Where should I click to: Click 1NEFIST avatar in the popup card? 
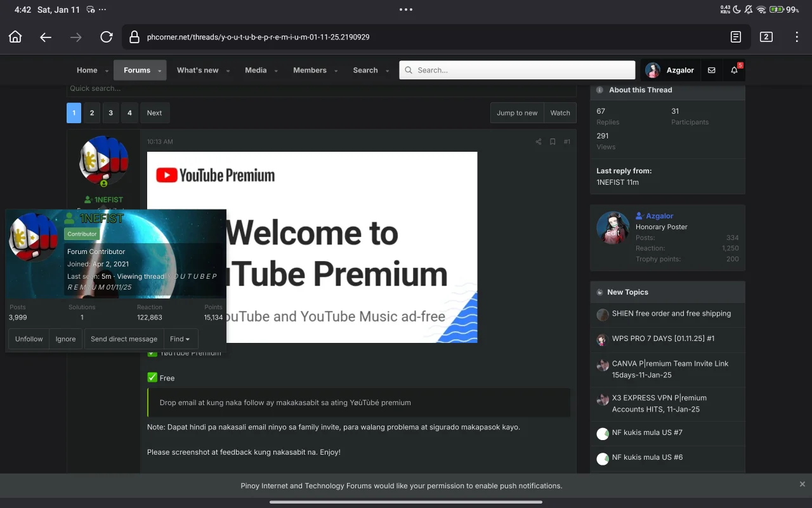point(34,237)
